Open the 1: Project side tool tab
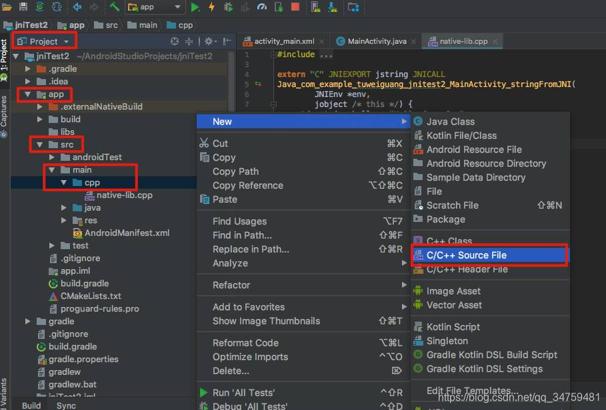 tap(4, 60)
